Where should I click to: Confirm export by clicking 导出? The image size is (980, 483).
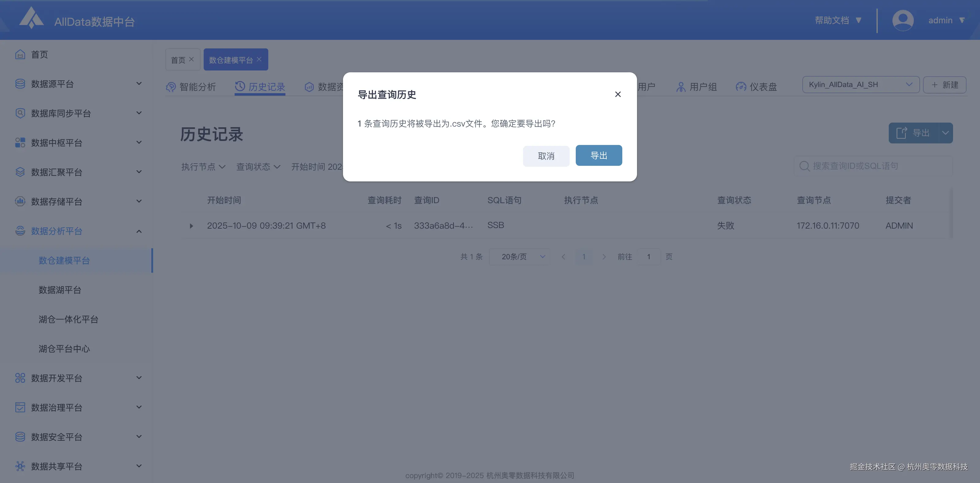point(599,155)
